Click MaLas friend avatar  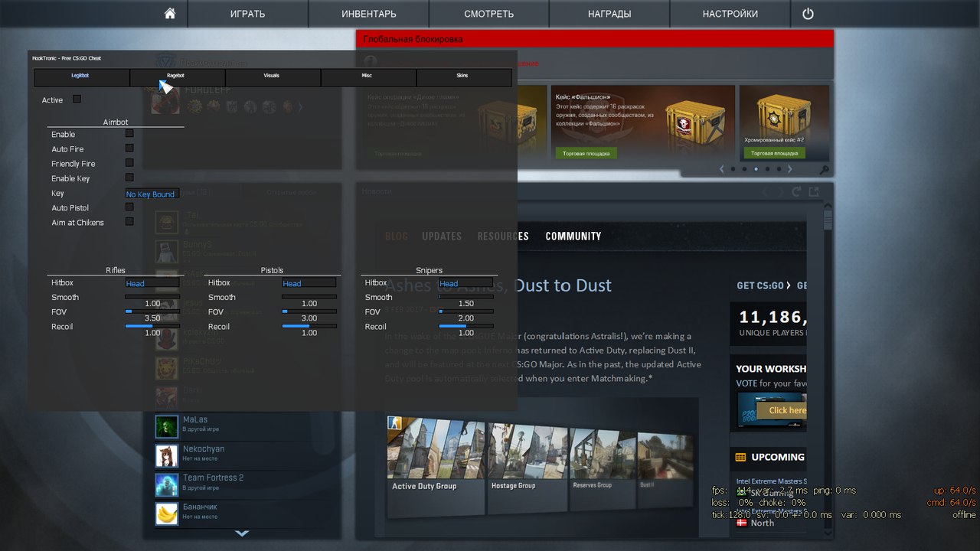pos(167,426)
